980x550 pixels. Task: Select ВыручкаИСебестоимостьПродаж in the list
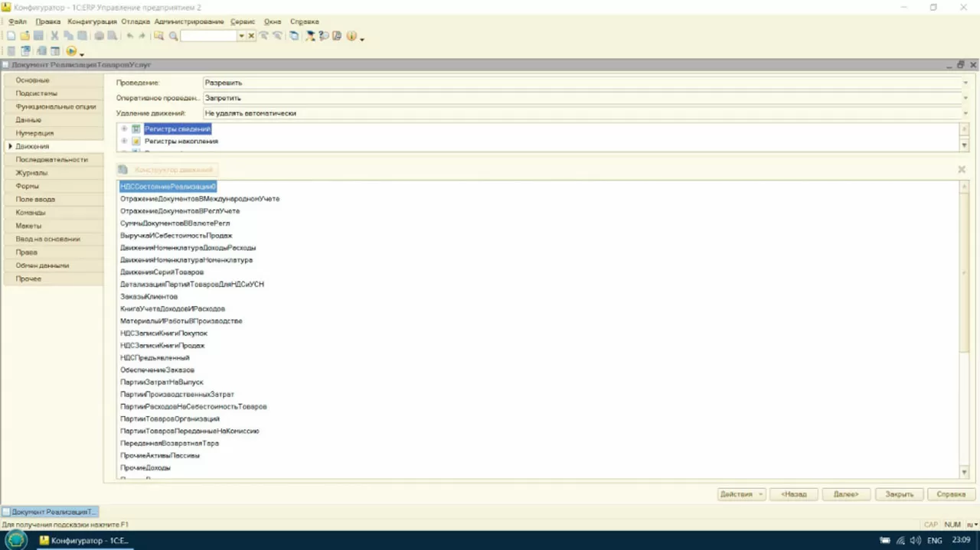(176, 236)
